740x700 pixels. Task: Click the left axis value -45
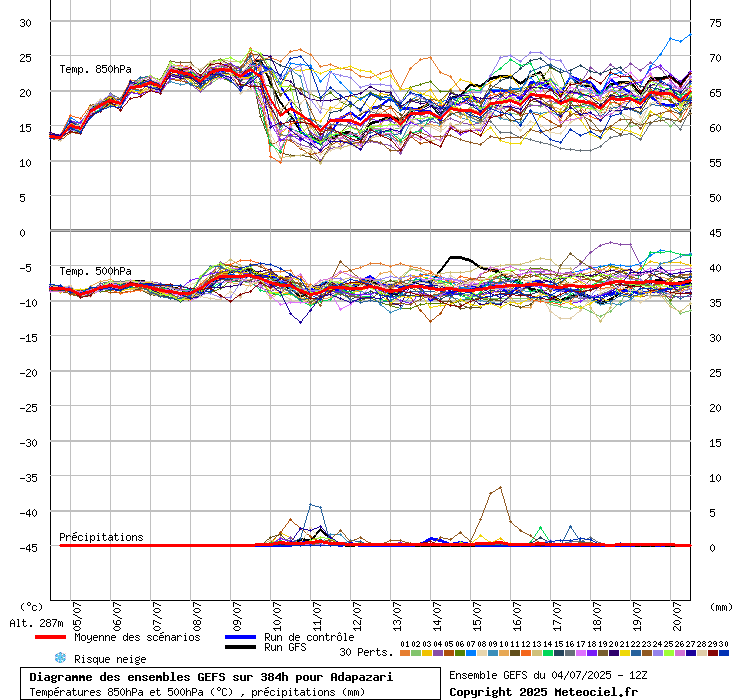pyautogui.click(x=28, y=548)
